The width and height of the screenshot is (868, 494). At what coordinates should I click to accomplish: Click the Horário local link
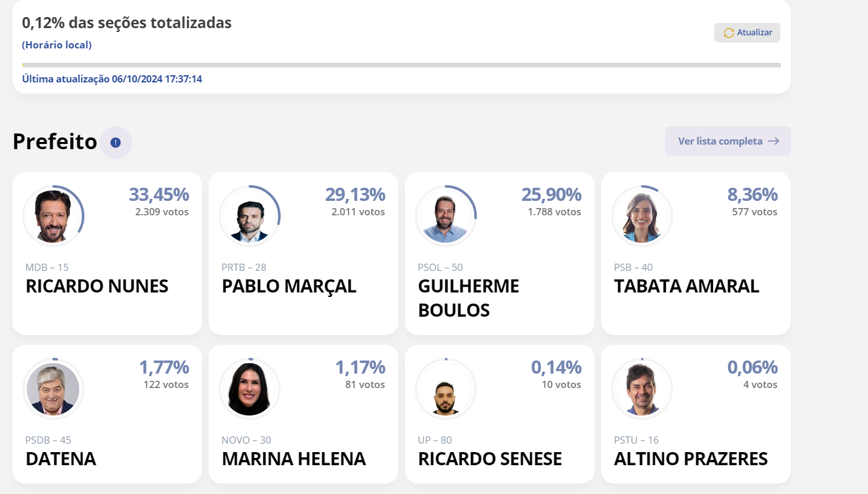(57, 45)
